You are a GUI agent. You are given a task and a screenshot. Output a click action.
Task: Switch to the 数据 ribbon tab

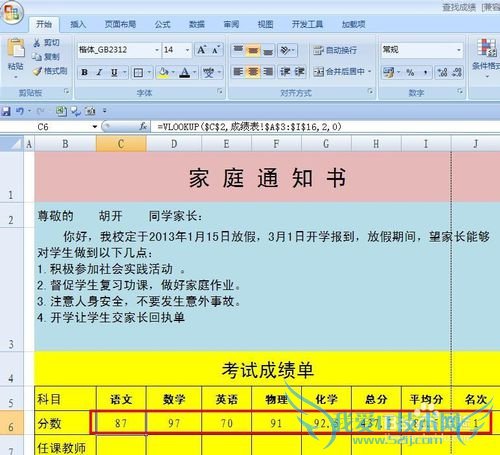tap(197, 24)
